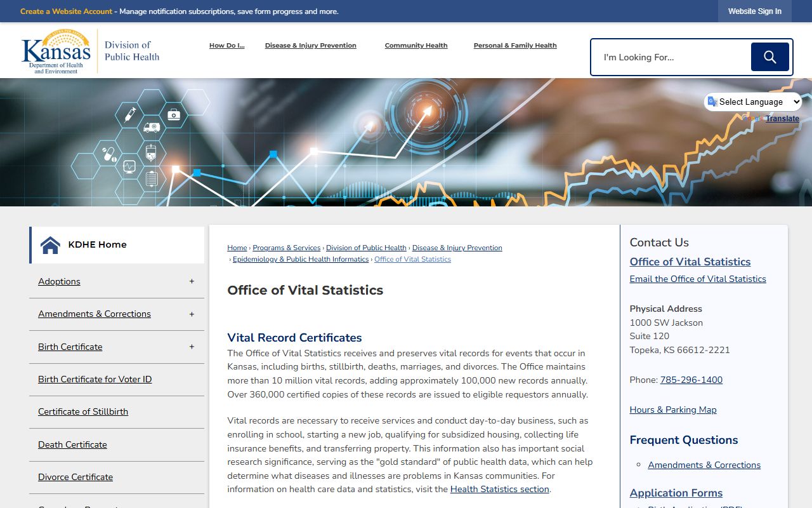Screen dimensions: 812x508
Task: Open the Community Health menu
Action: tap(416, 46)
